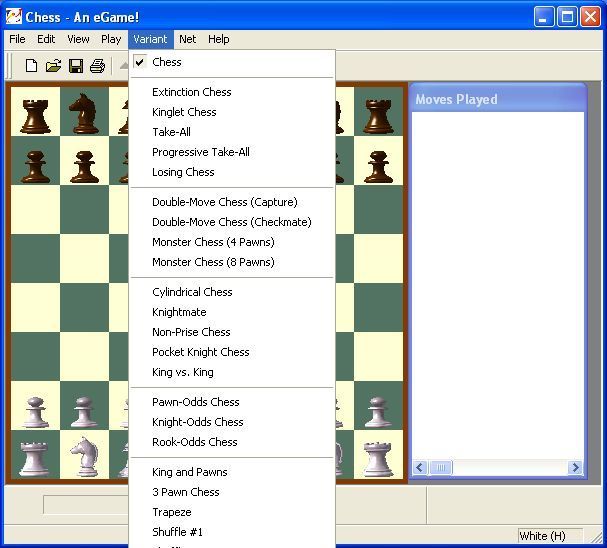Image resolution: width=607 pixels, height=548 pixels.
Task: Click right scroll arrow in Moves Played
Action: point(575,467)
